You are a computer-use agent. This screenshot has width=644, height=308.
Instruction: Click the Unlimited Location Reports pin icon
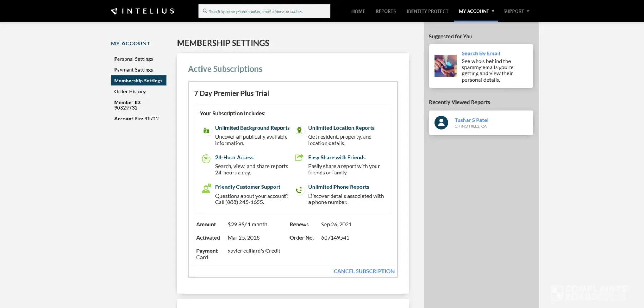point(299,131)
